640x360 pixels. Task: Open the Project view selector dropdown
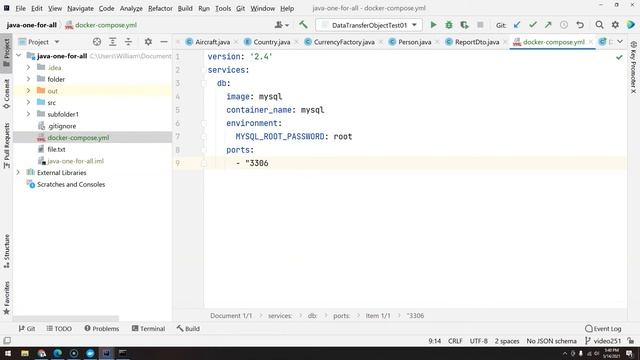(x=39, y=42)
